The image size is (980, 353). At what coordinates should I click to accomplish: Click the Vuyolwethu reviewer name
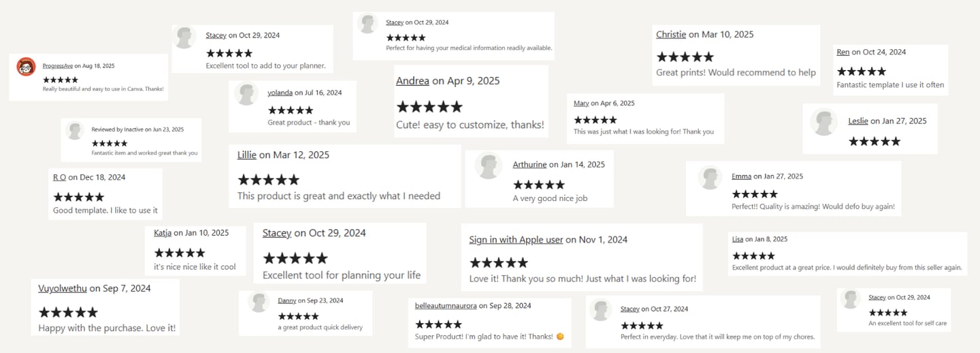63,288
